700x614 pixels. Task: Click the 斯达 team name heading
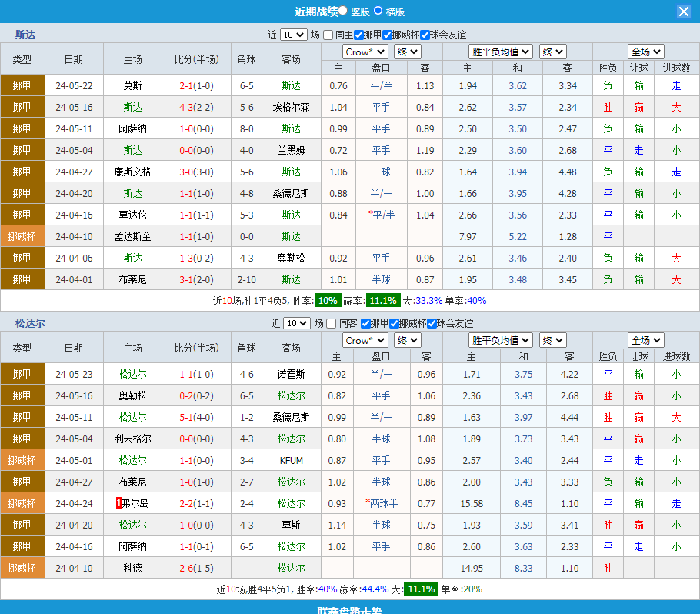pos(25,35)
